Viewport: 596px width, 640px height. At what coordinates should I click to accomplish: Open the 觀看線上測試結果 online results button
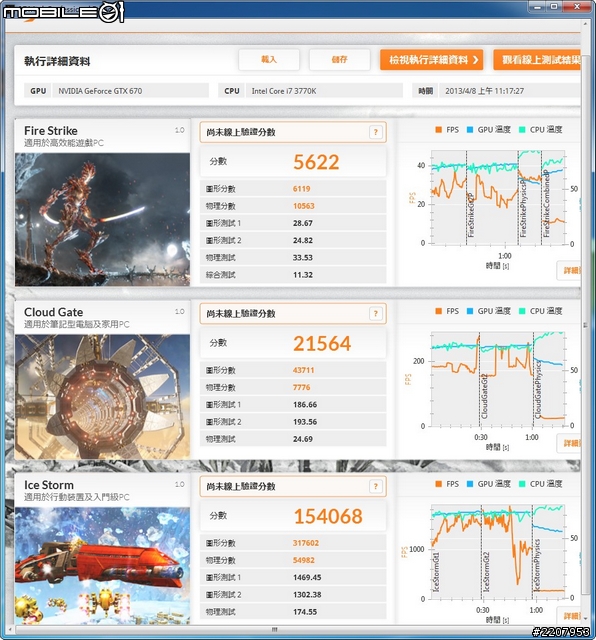click(x=537, y=60)
